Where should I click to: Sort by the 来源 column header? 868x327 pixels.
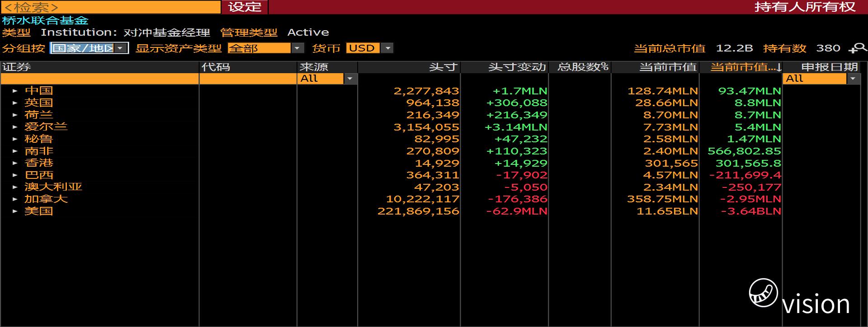(327, 67)
